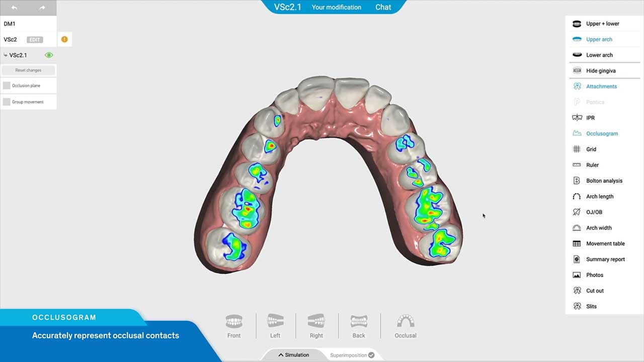Expand the VSc2.1 tree item
This screenshot has height=362, width=644.
click(6, 55)
